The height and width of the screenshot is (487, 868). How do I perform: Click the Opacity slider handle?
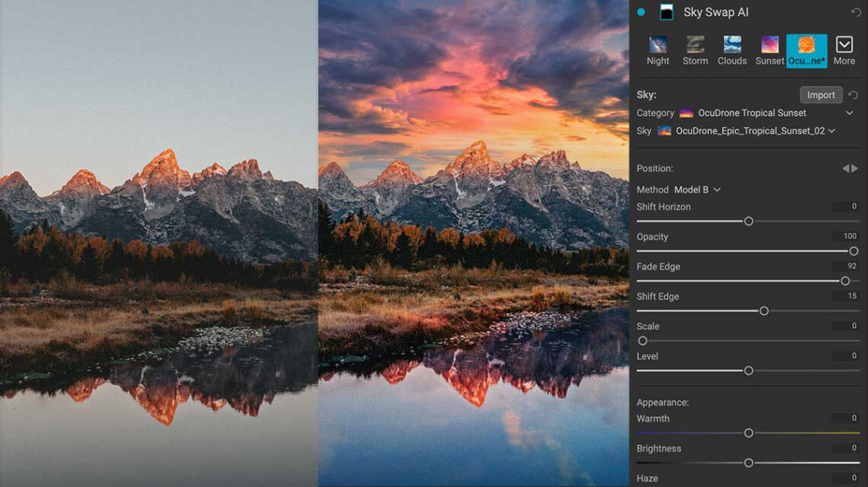[854, 251]
